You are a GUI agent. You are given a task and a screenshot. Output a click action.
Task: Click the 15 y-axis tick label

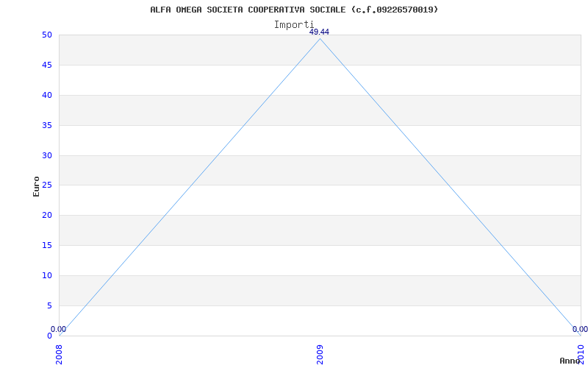pos(47,245)
